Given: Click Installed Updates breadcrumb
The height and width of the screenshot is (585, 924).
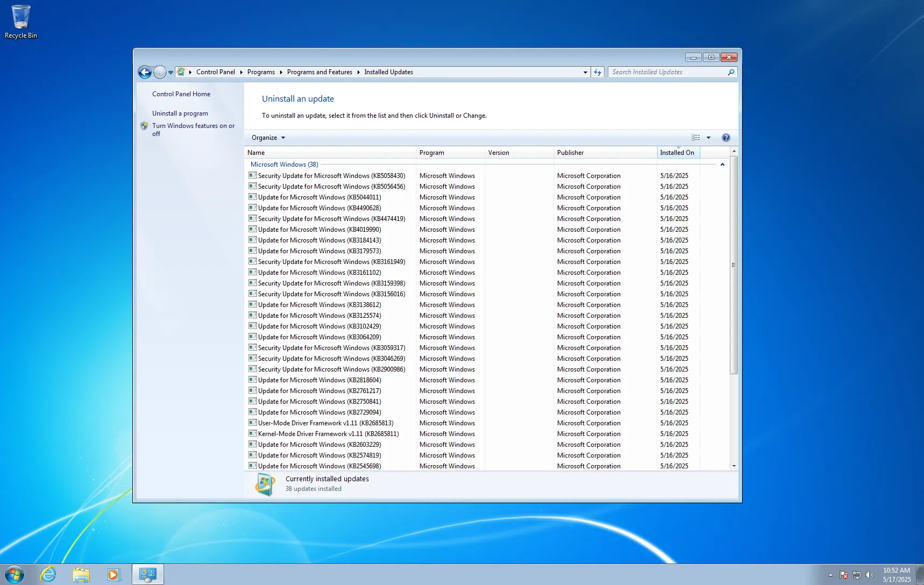Looking at the screenshot, I should tap(388, 72).
